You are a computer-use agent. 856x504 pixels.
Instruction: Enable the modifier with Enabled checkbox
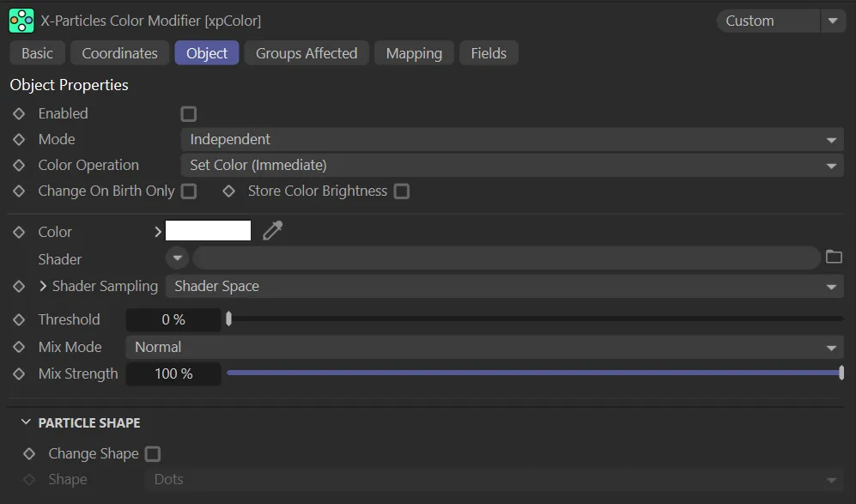point(189,113)
